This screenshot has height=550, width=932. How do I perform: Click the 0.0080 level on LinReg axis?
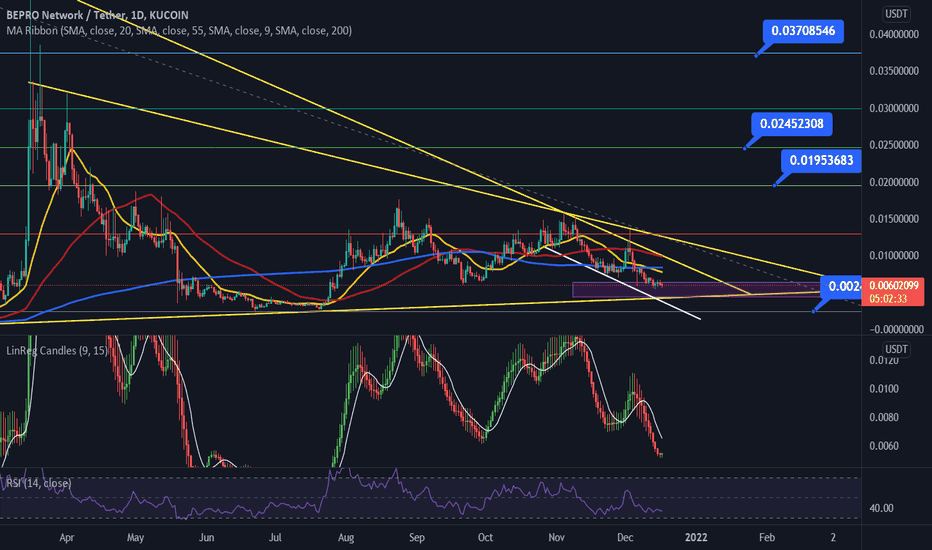pos(884,417)
